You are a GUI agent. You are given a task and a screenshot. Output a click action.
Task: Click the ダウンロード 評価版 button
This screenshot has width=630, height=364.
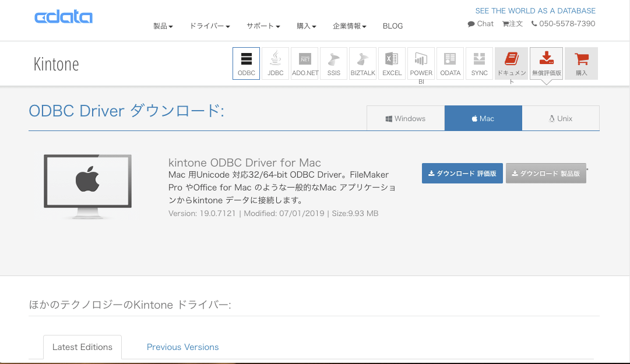click(x=462, y=174)
